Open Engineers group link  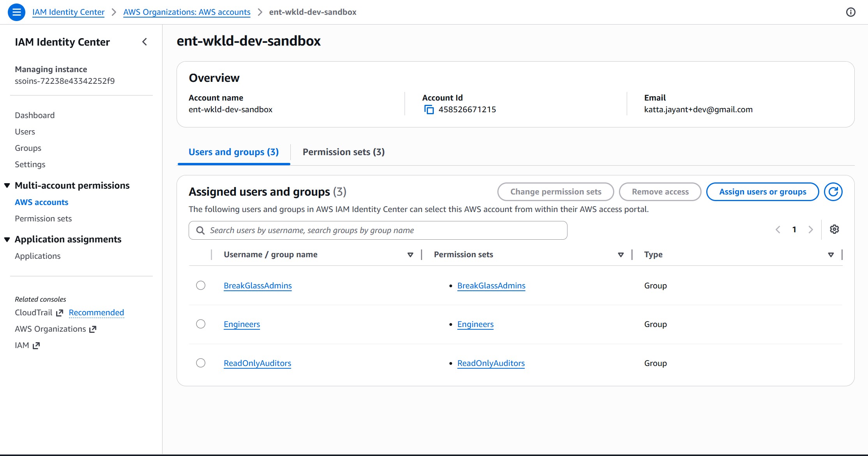pyautogui.click(x=242, y=324)
